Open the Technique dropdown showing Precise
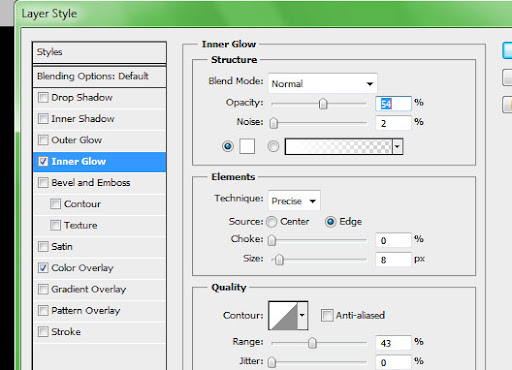Image resolution: width=512 pixels, height=370 pixels. pos(294,201)
